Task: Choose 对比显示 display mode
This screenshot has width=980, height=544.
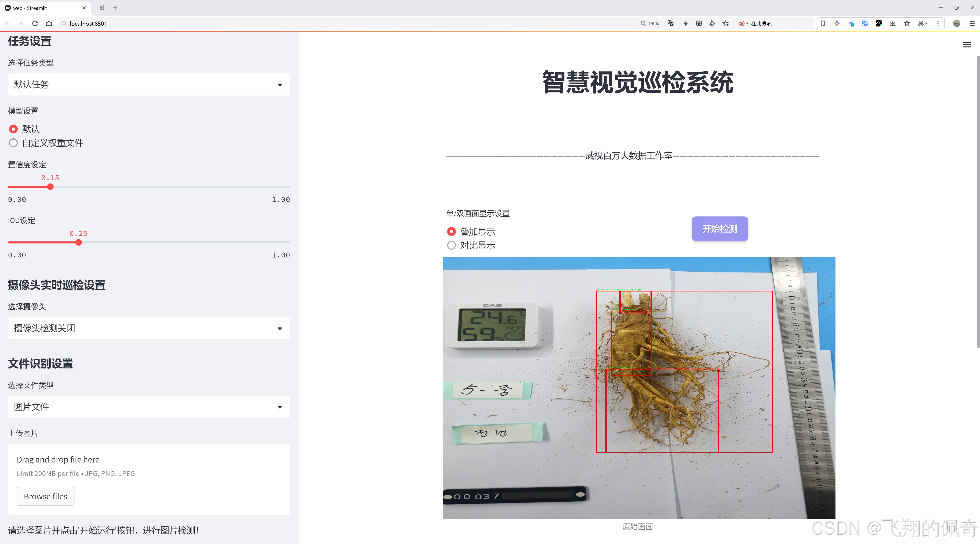Action: pos(451,245)
